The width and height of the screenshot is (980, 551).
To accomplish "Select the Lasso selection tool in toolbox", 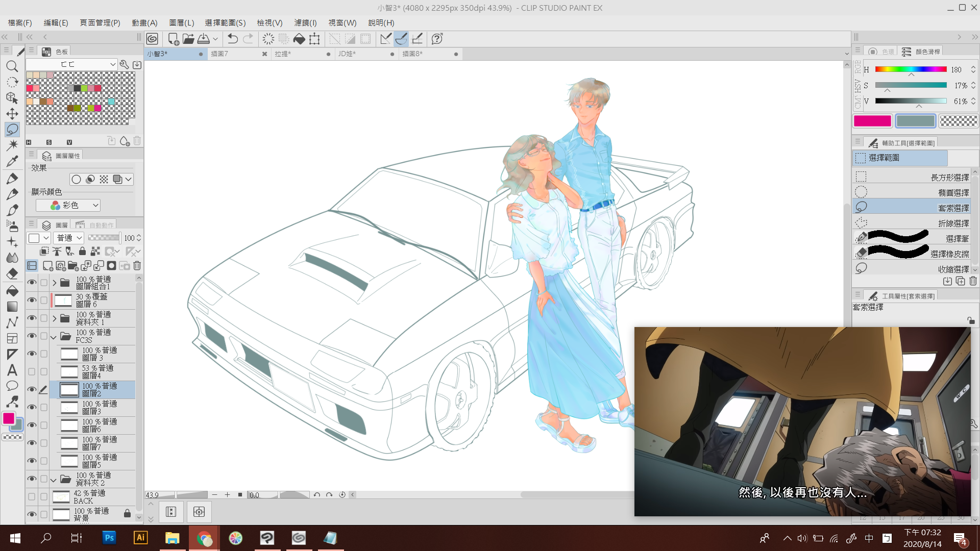I will pos(12,130).
